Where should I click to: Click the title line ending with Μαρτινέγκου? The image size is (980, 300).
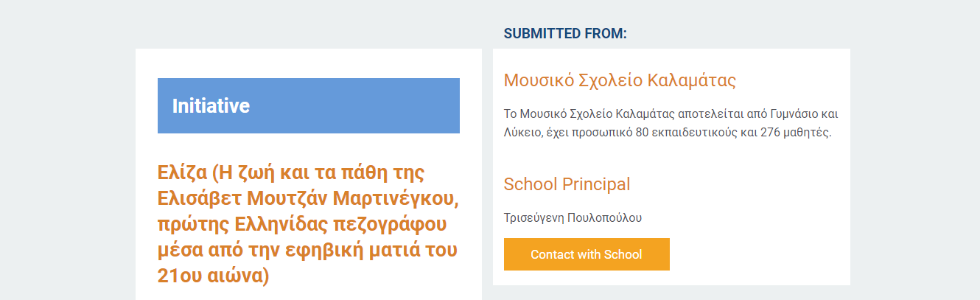point(308,199)
